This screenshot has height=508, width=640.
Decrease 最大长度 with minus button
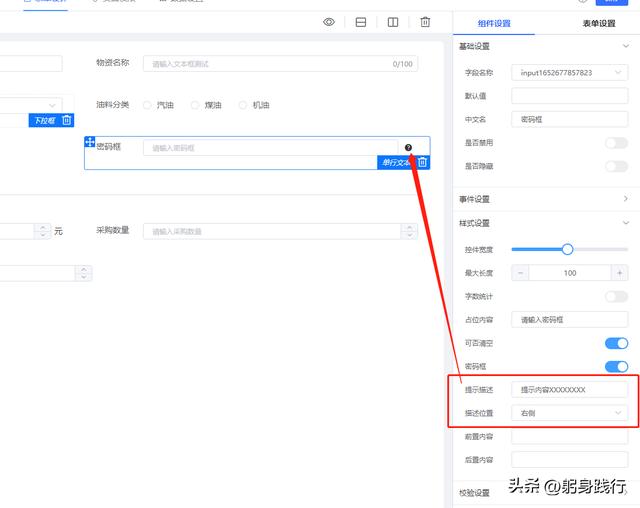(x=520, y=273)
